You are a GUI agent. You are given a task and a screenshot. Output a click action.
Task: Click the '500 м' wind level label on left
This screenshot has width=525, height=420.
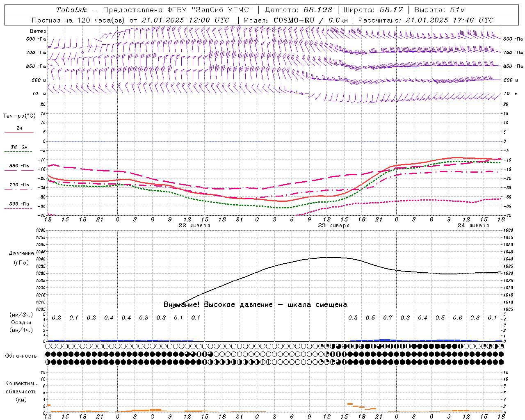[x=39, y=80]
